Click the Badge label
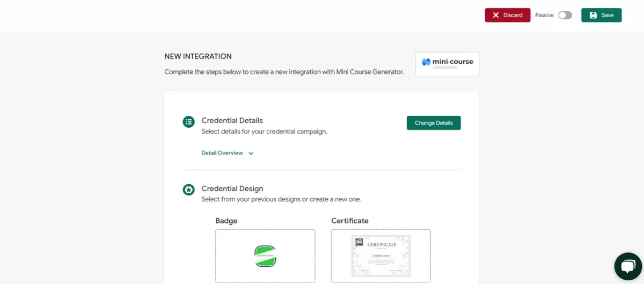This screenshot has height=284, width=644. pyautogui.click(x=226, y=221)
